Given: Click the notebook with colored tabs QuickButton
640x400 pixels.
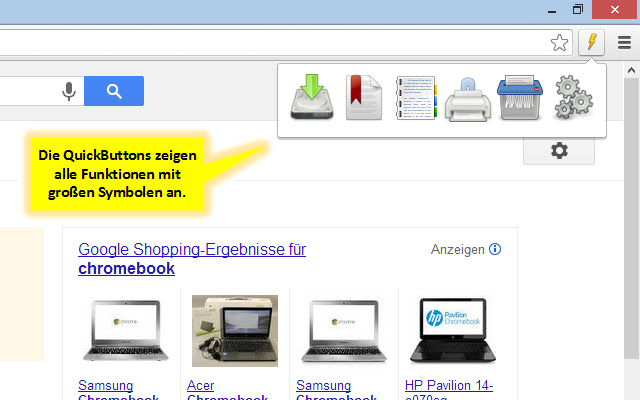Looking at the screenshot, I should tap(416, 98).
